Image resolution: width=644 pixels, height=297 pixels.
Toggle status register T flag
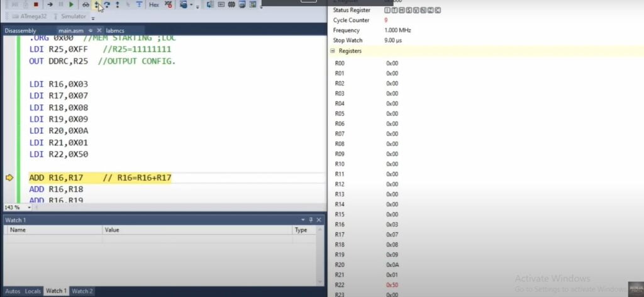(395, 10)
